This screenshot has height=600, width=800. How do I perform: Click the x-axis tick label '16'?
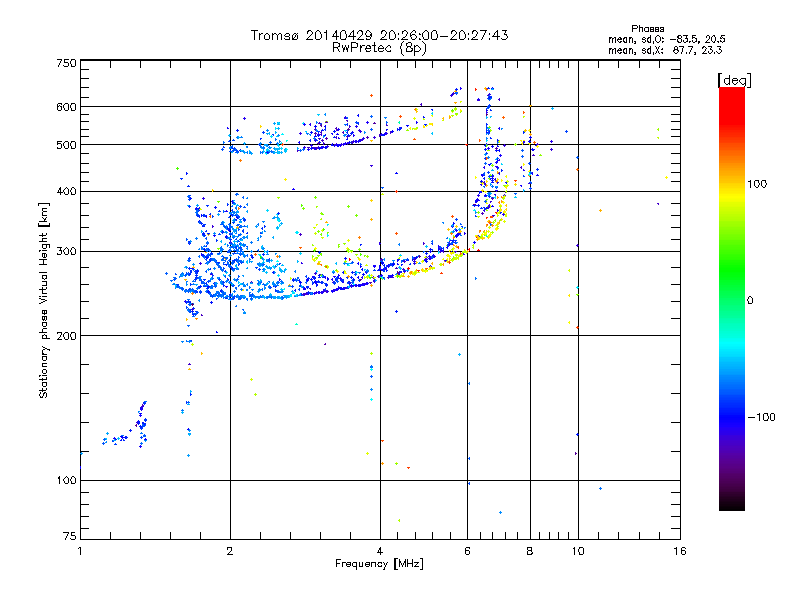680,551
